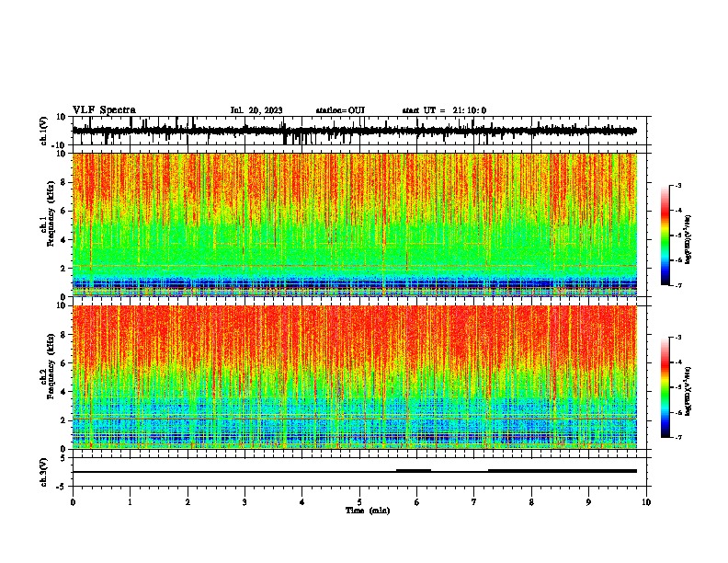Click the ch.1 spectrogram color scale bar
Screen dimensions: 728x563
click(665, 236)
